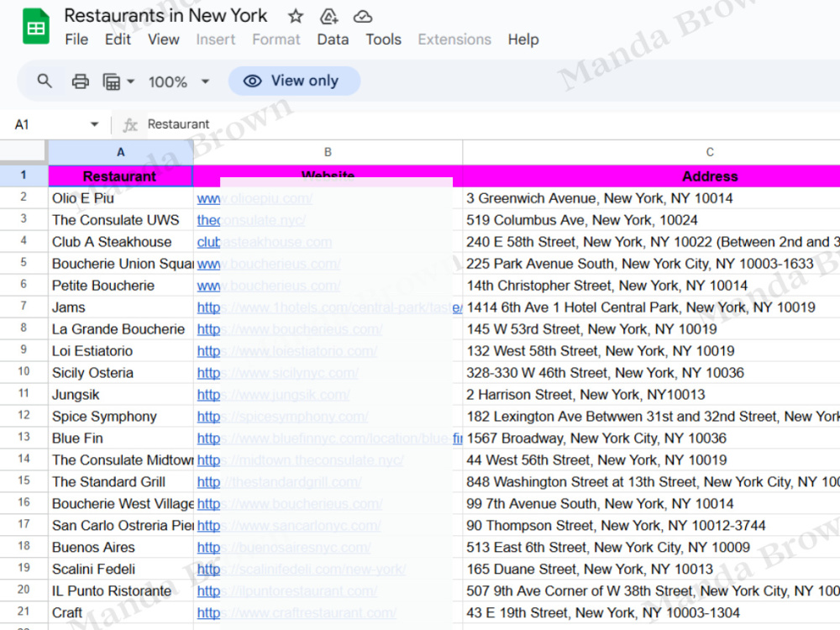
Task: Select column C header
Action: [x=710, y=152]
